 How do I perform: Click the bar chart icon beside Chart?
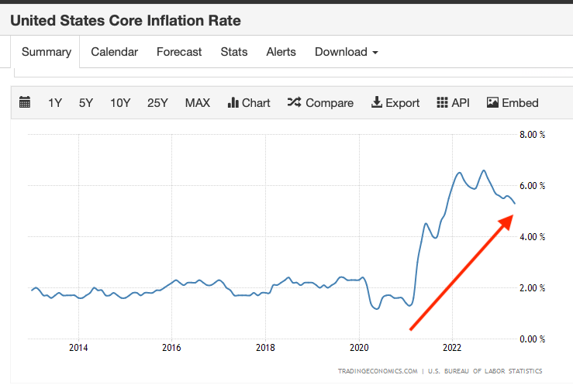pos(232,102)
